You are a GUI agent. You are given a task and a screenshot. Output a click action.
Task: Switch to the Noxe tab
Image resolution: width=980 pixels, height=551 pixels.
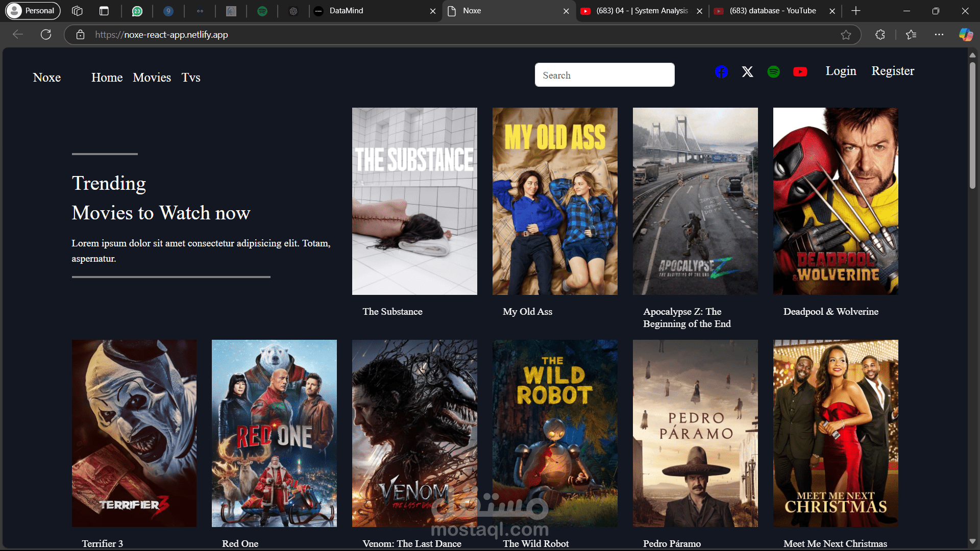[508, 11]
